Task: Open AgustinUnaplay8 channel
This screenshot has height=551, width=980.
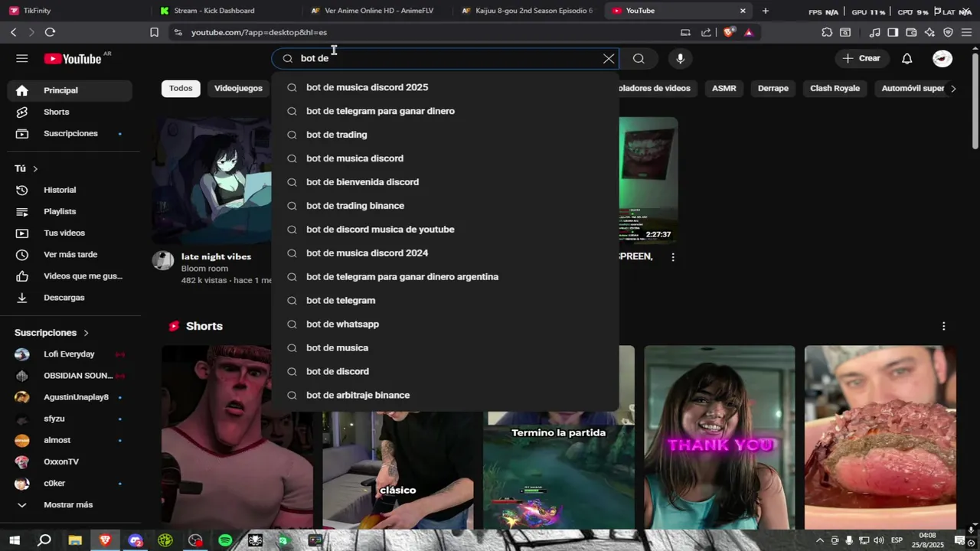Action: [x=70, y=397]
